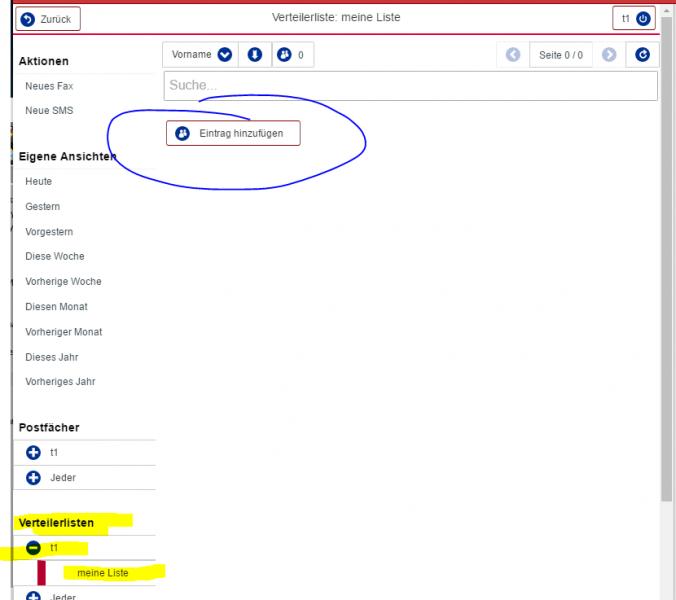Expand Jeder under Postfächer

tap(33, 478)
